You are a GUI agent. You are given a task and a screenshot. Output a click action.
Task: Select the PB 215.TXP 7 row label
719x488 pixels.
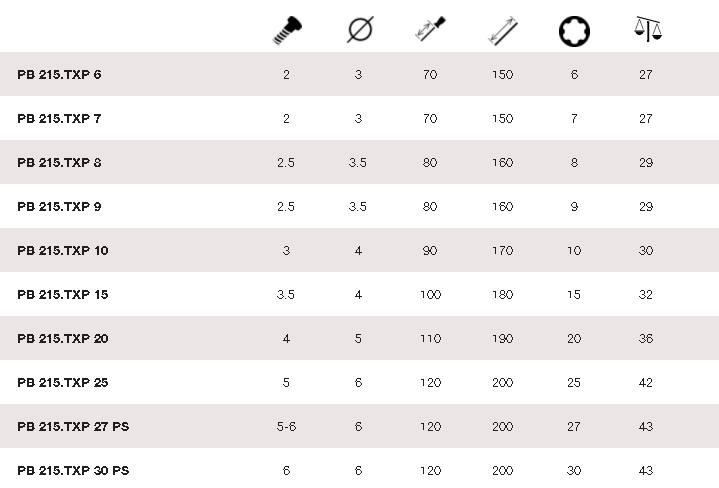59,119
